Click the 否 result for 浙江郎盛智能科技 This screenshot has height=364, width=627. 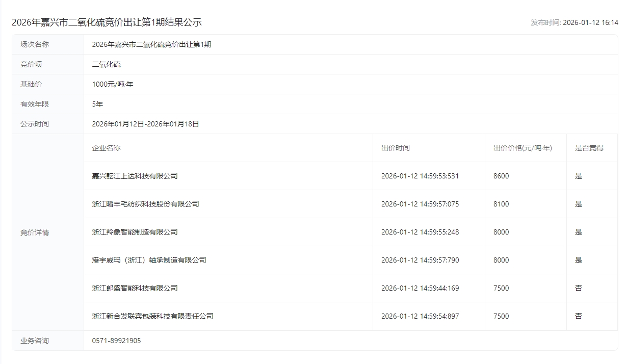point(579,288)
